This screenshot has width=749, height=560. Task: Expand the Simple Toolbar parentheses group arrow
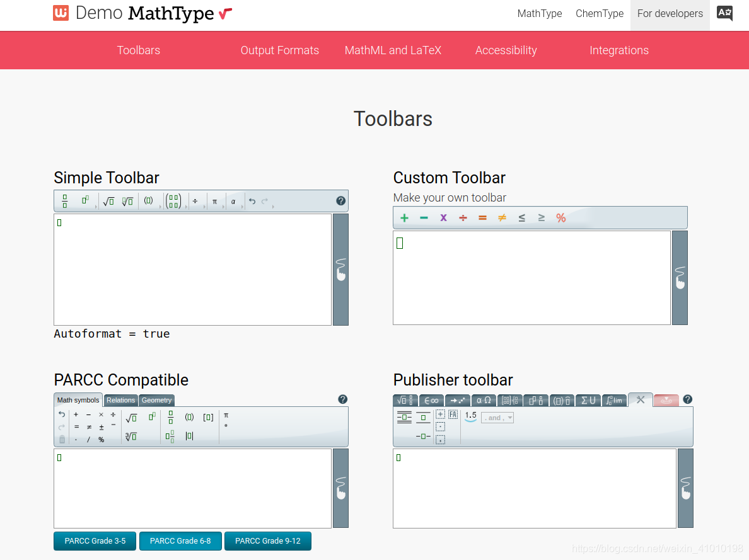(160, 207)
